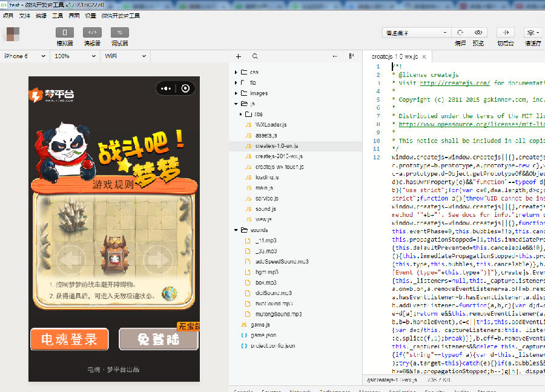Open game.js in the file tree
The image size is (545, 392).
coord(260,325)
